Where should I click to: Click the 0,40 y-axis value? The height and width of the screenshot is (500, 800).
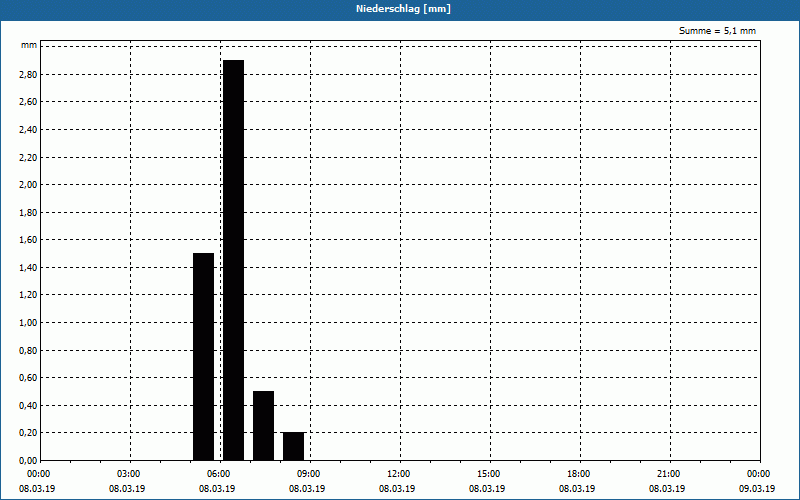coord(28,406)
